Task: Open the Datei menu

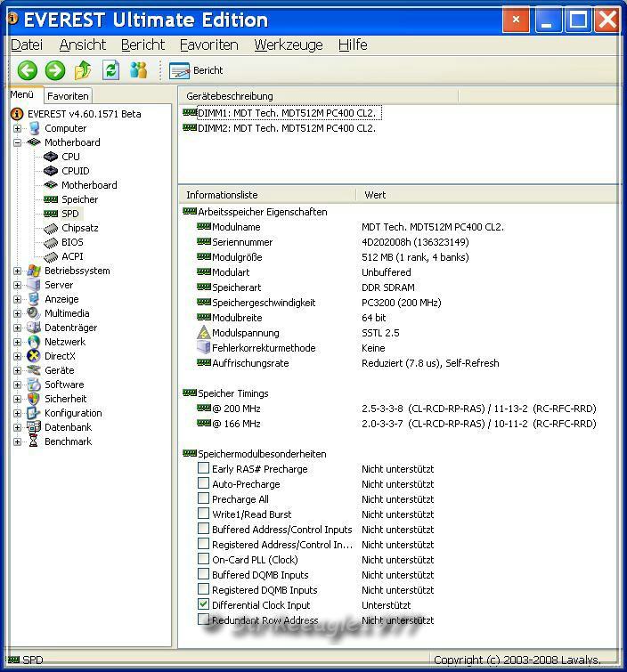Action: (27, 45)
